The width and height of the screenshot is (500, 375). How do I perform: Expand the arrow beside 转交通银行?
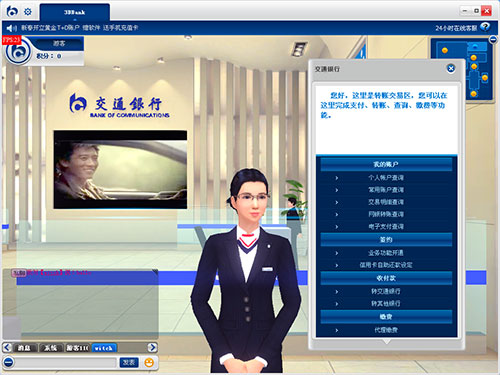(x=337, y=292)
